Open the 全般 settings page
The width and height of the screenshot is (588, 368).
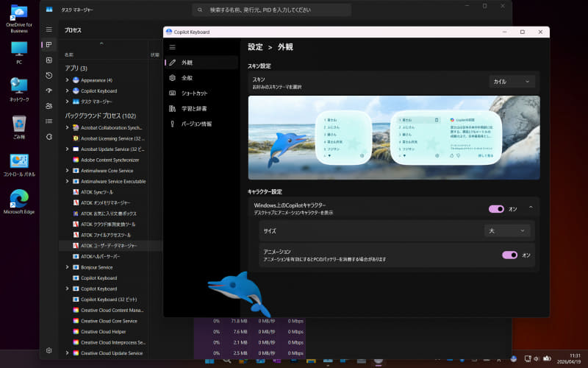point(201,78)
